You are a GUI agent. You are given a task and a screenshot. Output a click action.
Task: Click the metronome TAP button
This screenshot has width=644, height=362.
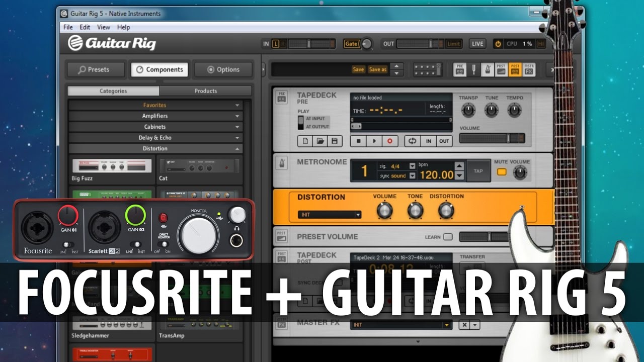(477, 171)
